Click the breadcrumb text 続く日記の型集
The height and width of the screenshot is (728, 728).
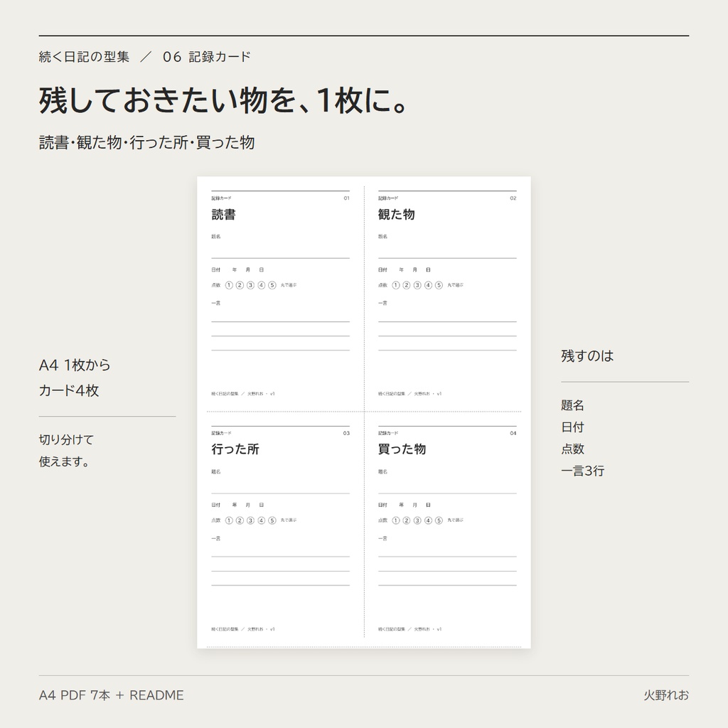coord(84,57)
